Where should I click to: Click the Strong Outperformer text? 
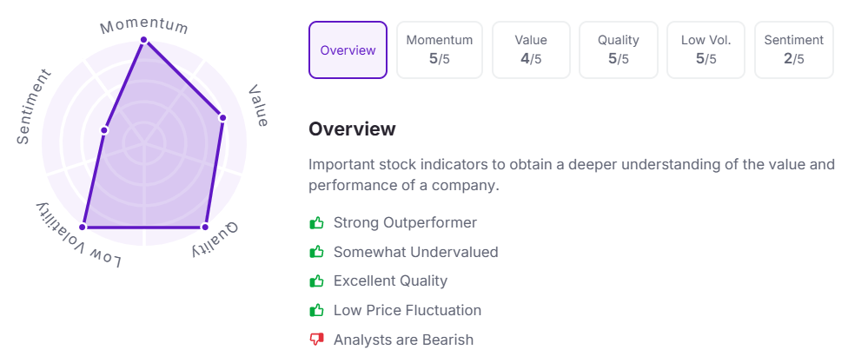point(405,223)
